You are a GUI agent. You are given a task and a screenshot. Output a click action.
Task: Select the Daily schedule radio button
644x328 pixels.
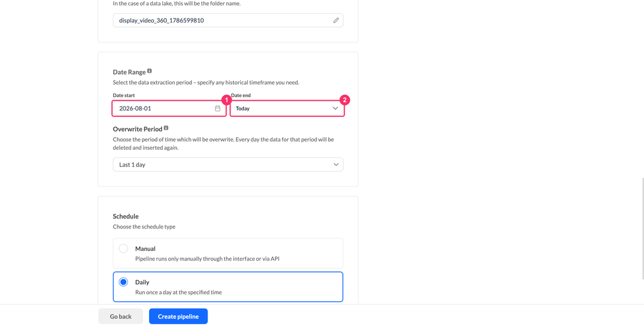[123, 282]
